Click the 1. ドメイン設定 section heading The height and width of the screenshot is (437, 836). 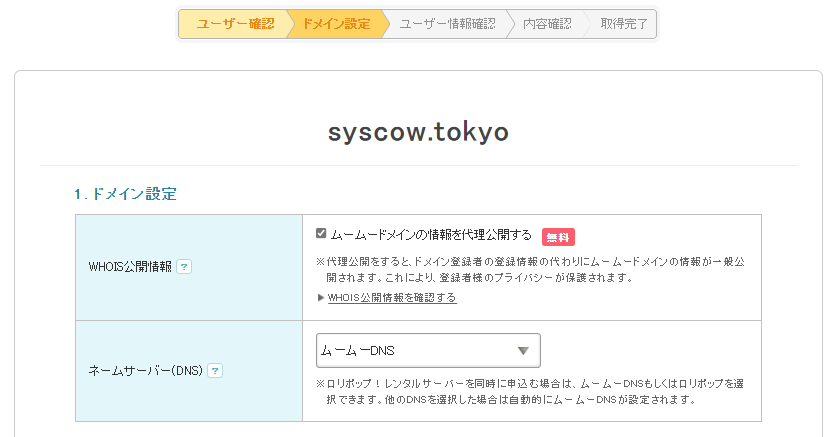point(125,194)
